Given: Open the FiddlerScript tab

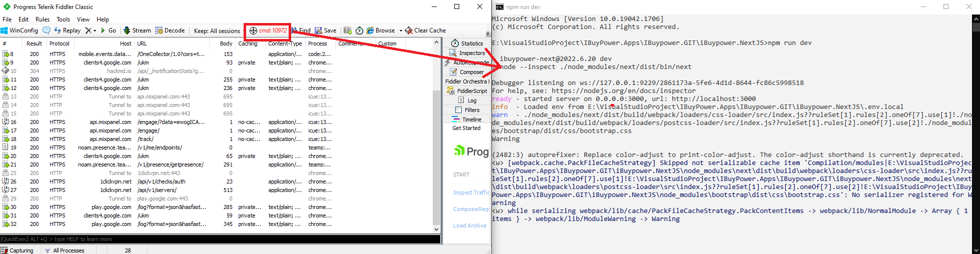Looking at the screenshot, I should point(467,91).
